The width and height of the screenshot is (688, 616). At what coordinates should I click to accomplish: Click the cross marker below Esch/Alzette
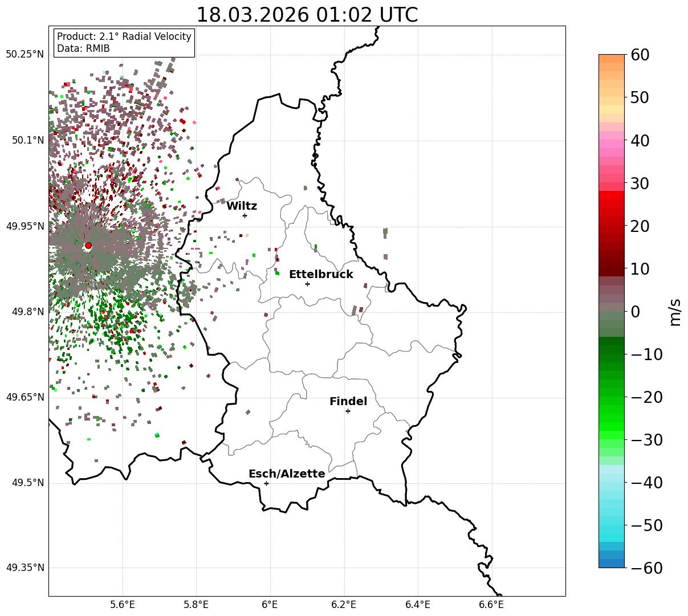pos(266,483)
